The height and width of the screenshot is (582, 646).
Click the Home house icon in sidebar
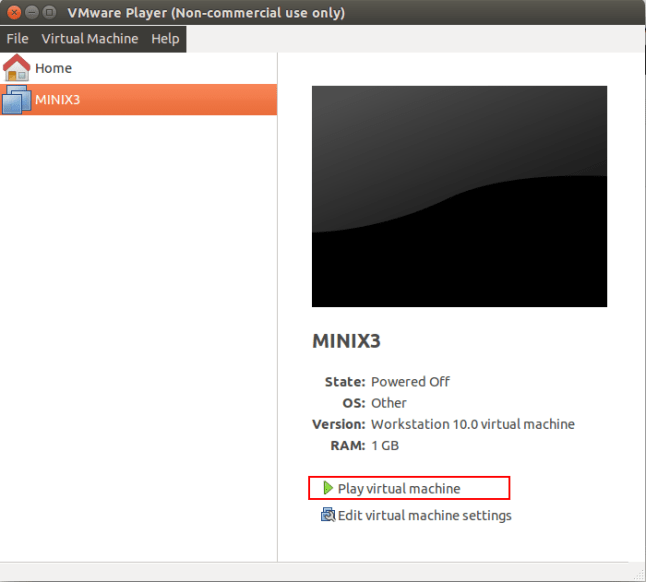[16, 68]
